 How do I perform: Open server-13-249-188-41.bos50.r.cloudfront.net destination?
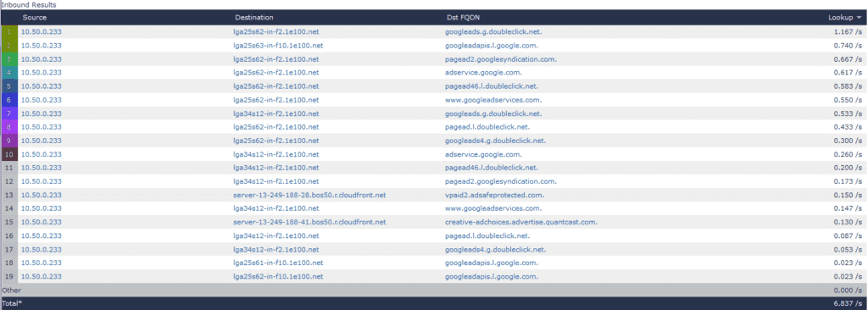pyautogui.click(x=309, y=222)
